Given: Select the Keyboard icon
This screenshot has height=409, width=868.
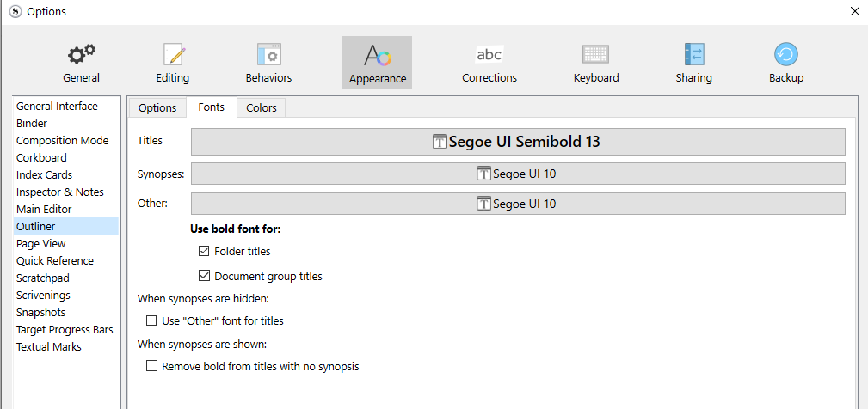Looking at the screenshot, I should [595, 54].
